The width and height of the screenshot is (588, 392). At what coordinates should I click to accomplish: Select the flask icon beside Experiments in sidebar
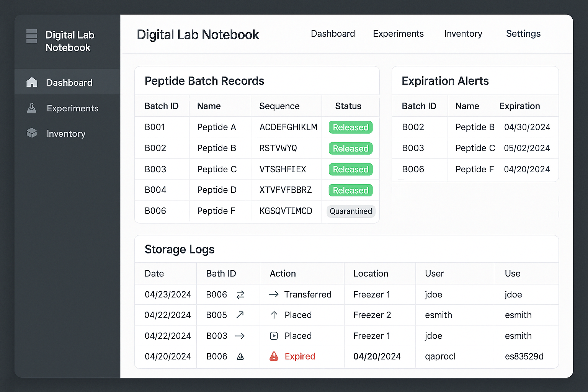point(32,108)
